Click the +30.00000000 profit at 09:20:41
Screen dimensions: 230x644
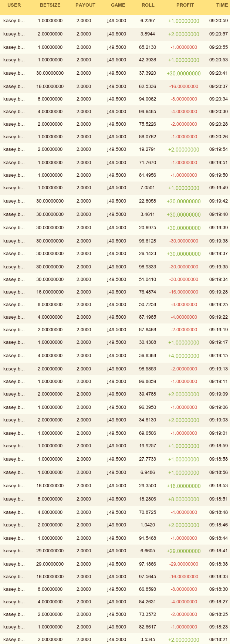[x=184, y=73]
